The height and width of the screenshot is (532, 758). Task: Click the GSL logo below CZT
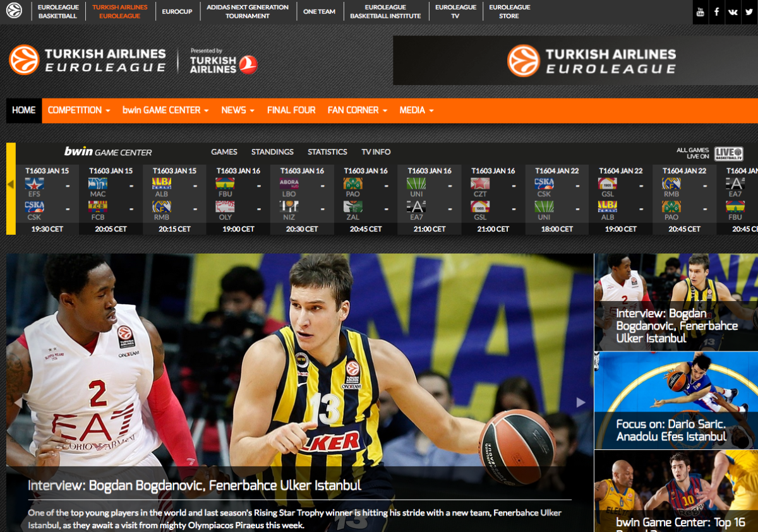(480, 206)
